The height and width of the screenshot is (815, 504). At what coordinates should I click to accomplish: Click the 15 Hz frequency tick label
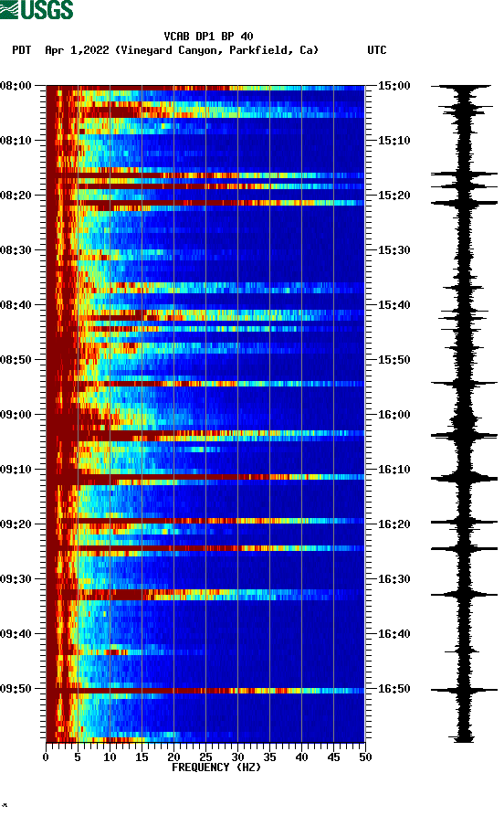pos(142,757)
